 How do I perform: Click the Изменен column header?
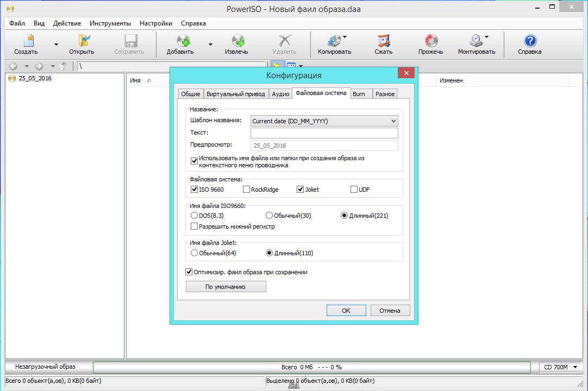451,80
